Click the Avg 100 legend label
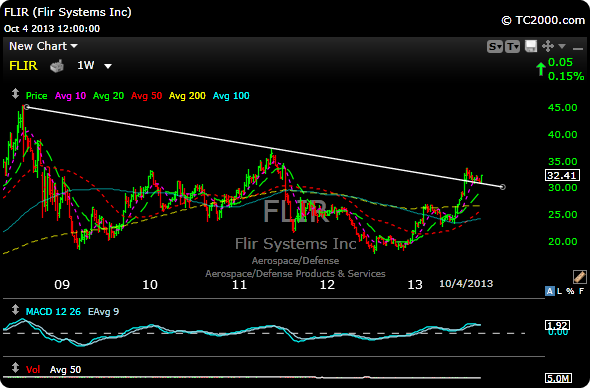Viewport: 590px width, 388px height. (x=231, y=96)
